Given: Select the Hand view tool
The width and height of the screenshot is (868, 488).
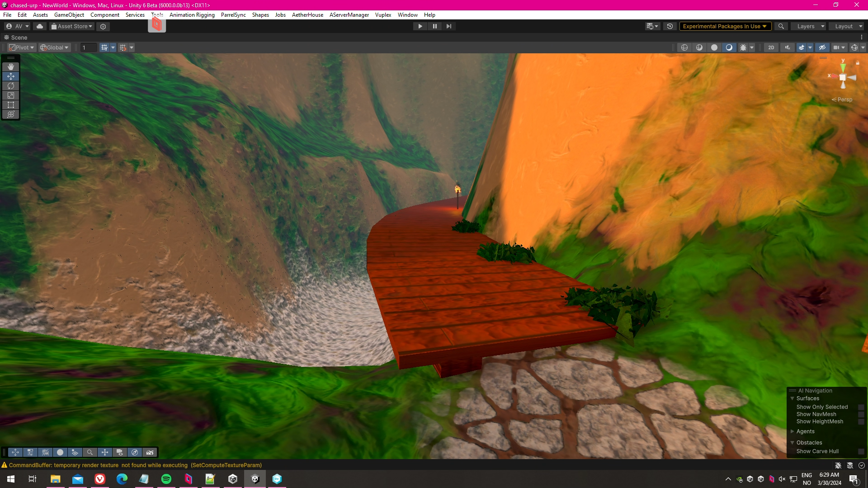Looking at the screenshot, I should pyautogui.click(x=11, y=67).
